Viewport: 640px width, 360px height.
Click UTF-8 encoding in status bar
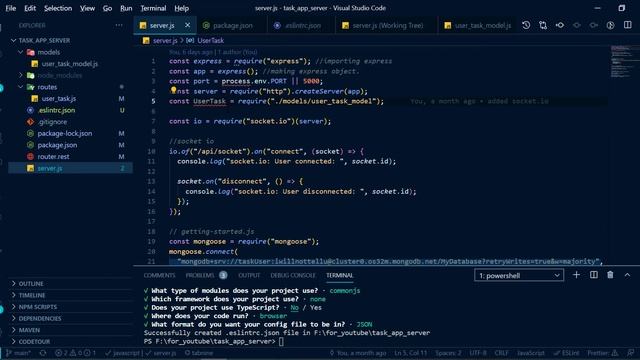(x=478, y=353)
